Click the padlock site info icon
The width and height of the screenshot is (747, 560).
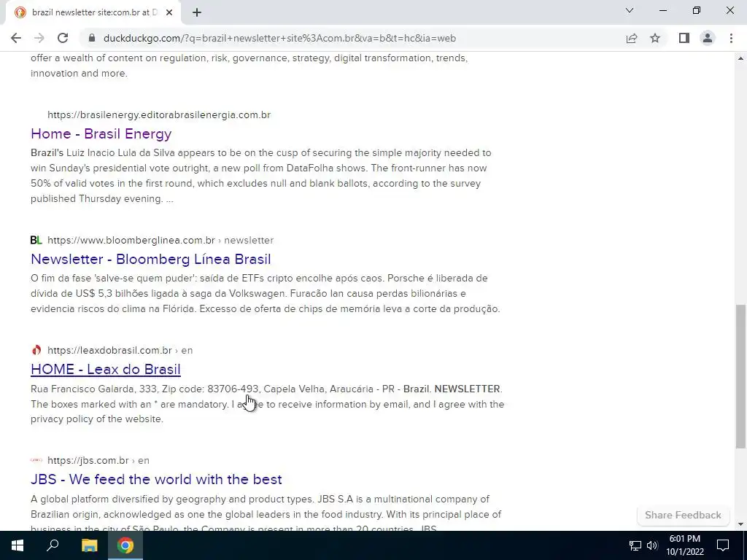tap(93, 38)
